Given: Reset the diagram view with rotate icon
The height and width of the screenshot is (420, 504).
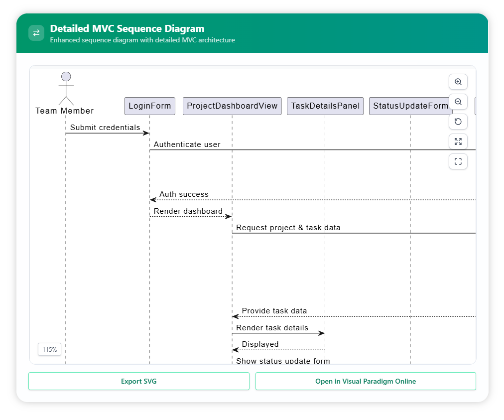Looking at the screenshot, I should pyautogui.click(x=458, y=122).
